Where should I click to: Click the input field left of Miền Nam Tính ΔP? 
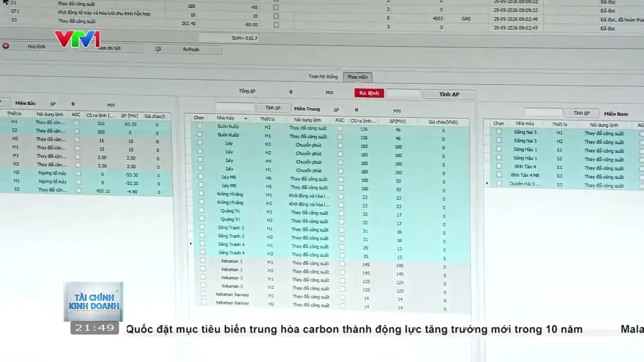(x=543, y=113)
